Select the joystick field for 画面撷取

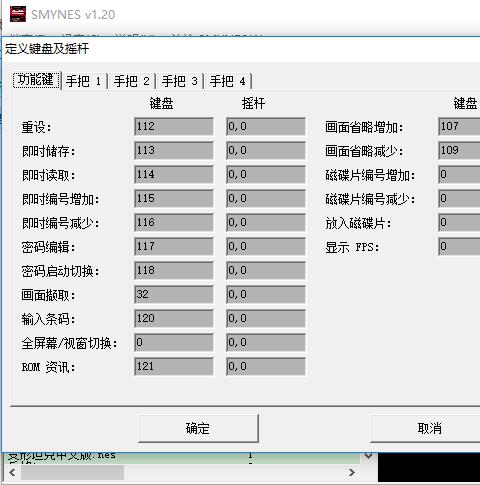click(266, 294)
